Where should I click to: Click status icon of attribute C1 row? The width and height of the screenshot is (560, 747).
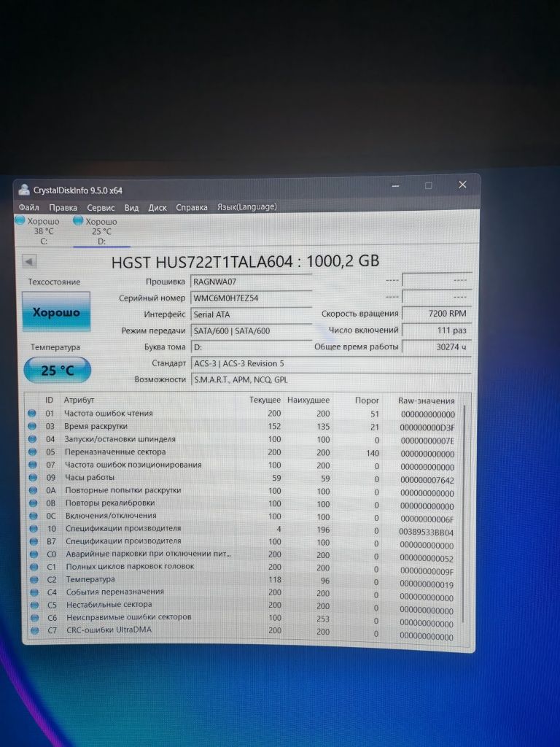tap(34, 567)
